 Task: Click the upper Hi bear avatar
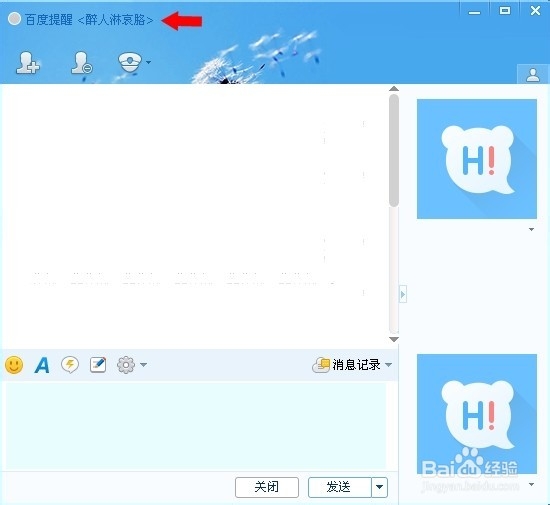pyautogui.click(x=477, y=159)
